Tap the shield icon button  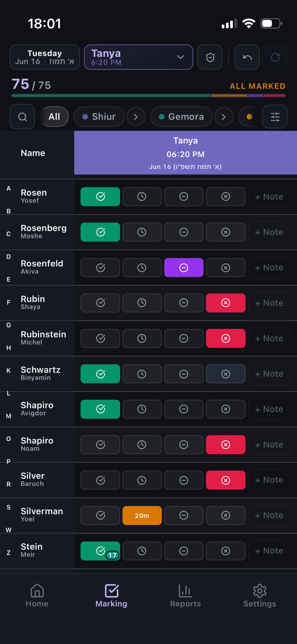tap(210, 57)
